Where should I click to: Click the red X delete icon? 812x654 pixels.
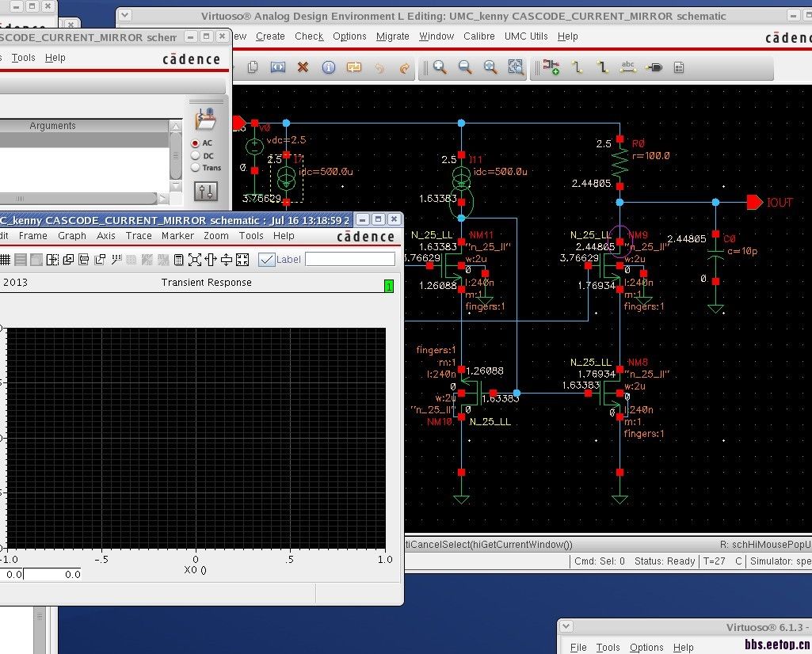(x=303, y=68)
